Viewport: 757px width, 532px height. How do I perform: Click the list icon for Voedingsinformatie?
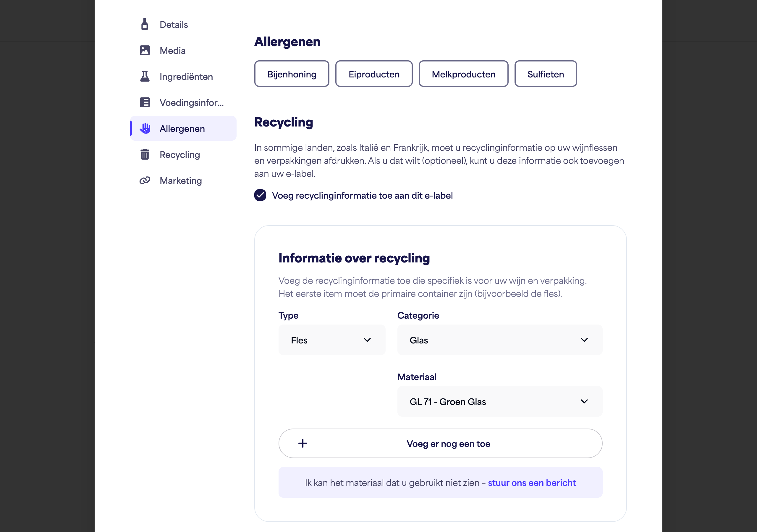(145, 103)
